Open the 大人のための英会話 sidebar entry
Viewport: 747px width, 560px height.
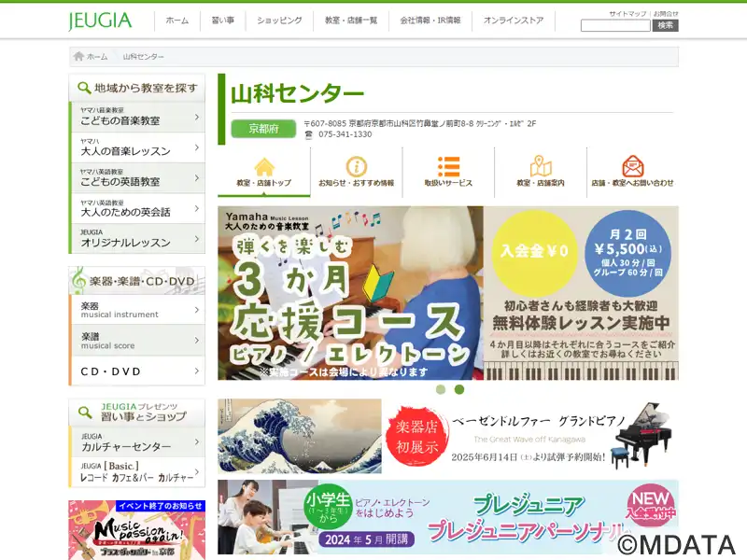pos(137,208)
